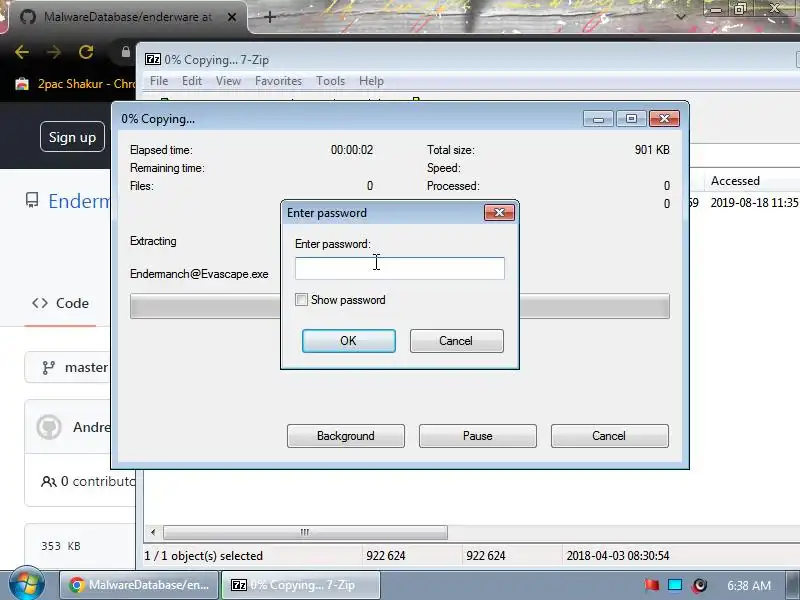The image size is (800, 600).
Task: Click the 7-Zip icon in title bar
Action: point(153,59)
